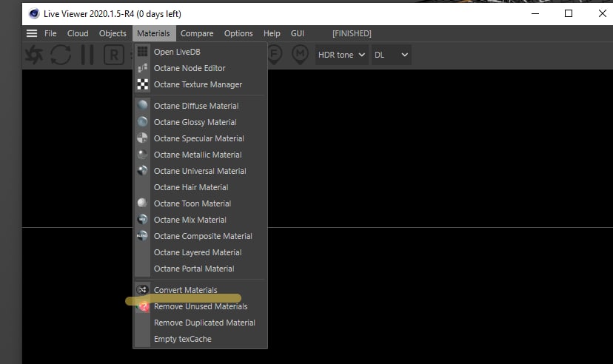Minimize the Live Viewer window
This screenshot has width=613, height=364.
point(535,13)
